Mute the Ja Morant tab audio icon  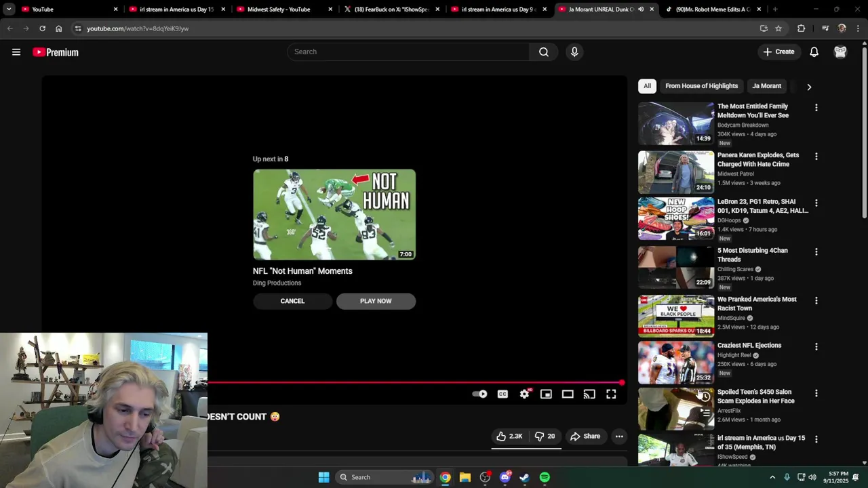(641, 9)
